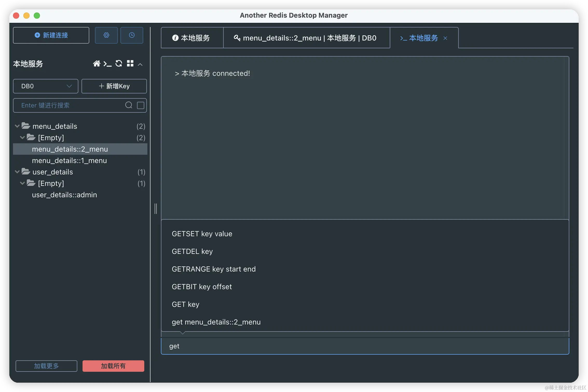The height and width of the screenshot is (392, 588).
Task: Click the key icon on second tab
Action: 237,38
